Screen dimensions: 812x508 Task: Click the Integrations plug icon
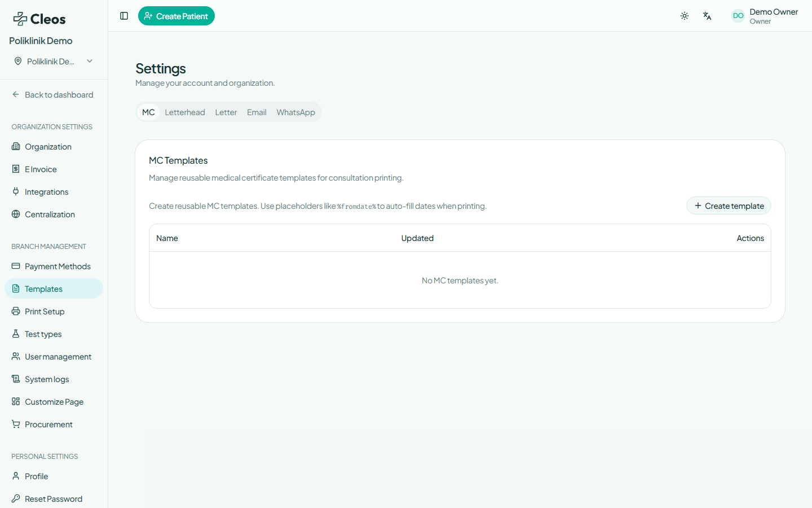16,192
